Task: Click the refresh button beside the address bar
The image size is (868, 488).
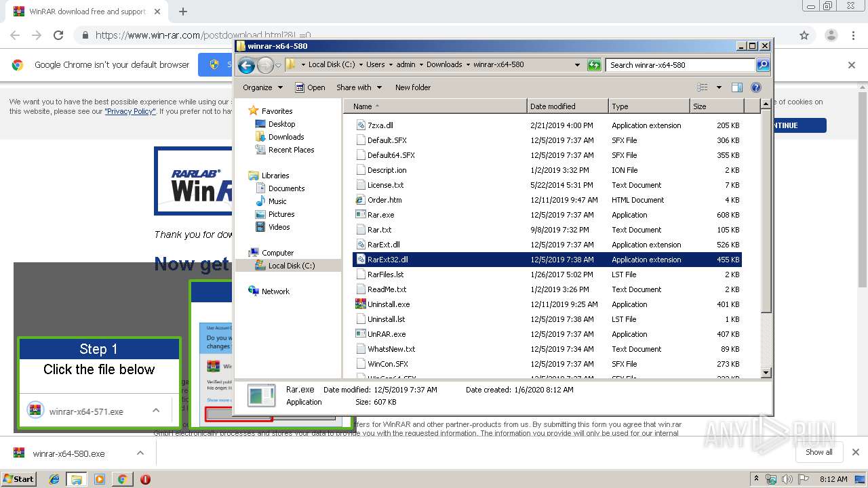Action: coord(594,65)
